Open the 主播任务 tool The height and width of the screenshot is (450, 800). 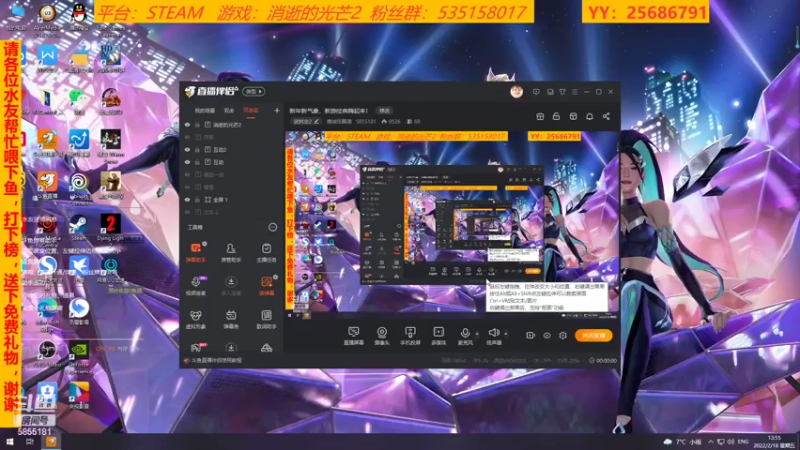(266, 253)
